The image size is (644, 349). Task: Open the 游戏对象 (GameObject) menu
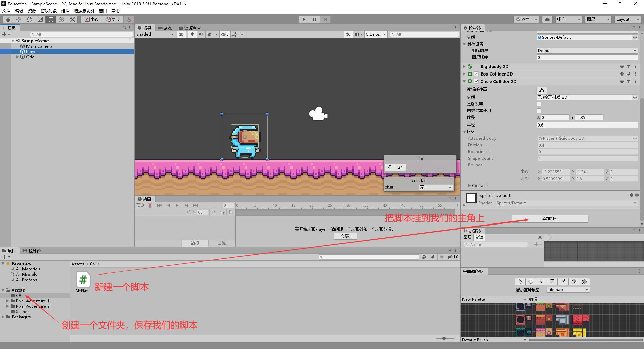tap(48, 11)
